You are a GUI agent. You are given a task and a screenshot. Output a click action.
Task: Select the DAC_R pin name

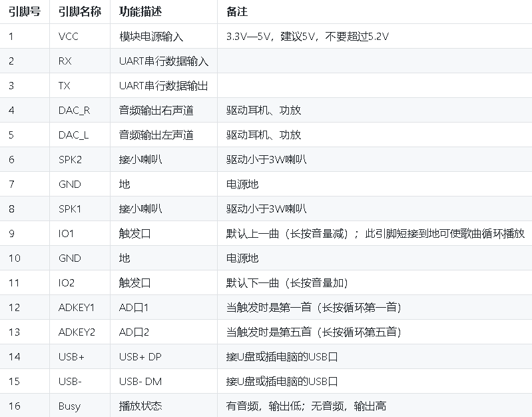(75, 111)
